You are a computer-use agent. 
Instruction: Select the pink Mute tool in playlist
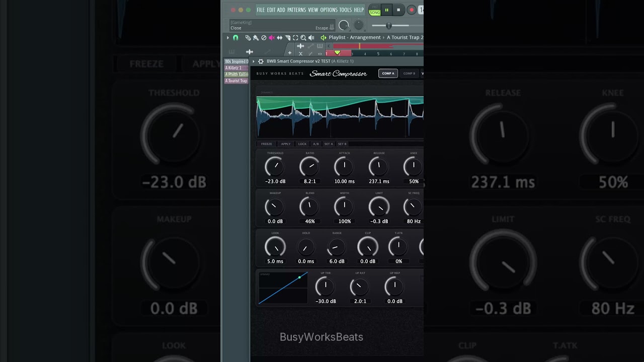click(272, 38)
